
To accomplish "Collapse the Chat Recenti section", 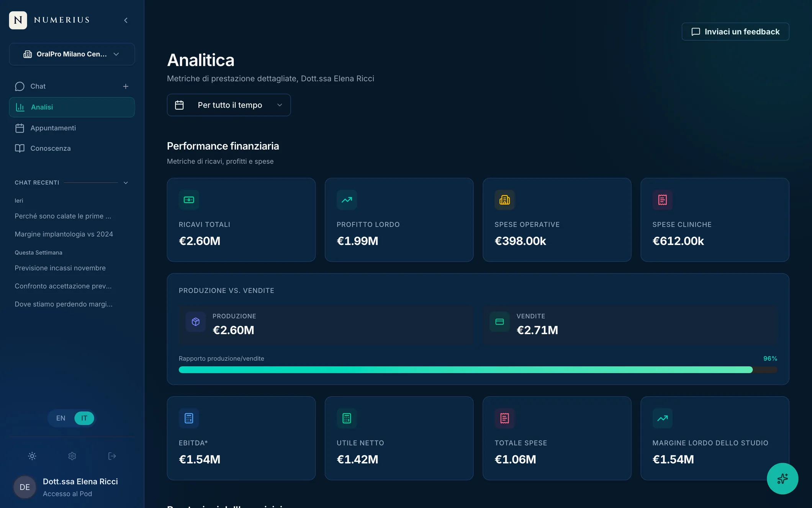I will point(126,183).
